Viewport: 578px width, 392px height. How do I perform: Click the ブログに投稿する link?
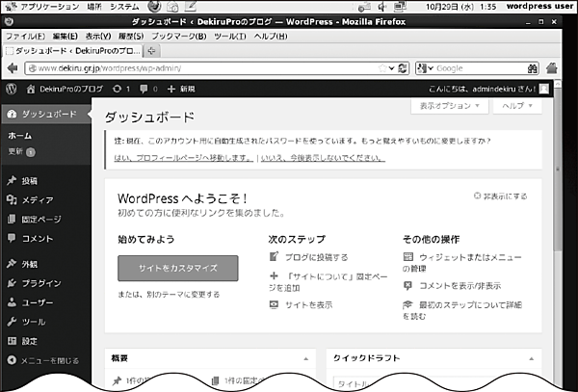click(317, 257)
